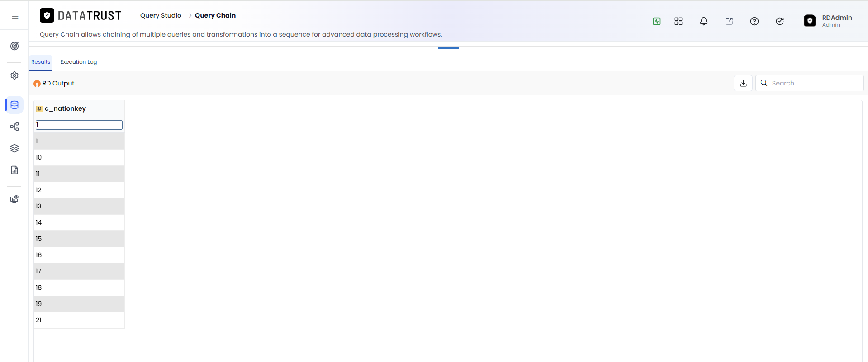
Task: Open the help question mark icon
Action: 754,21
